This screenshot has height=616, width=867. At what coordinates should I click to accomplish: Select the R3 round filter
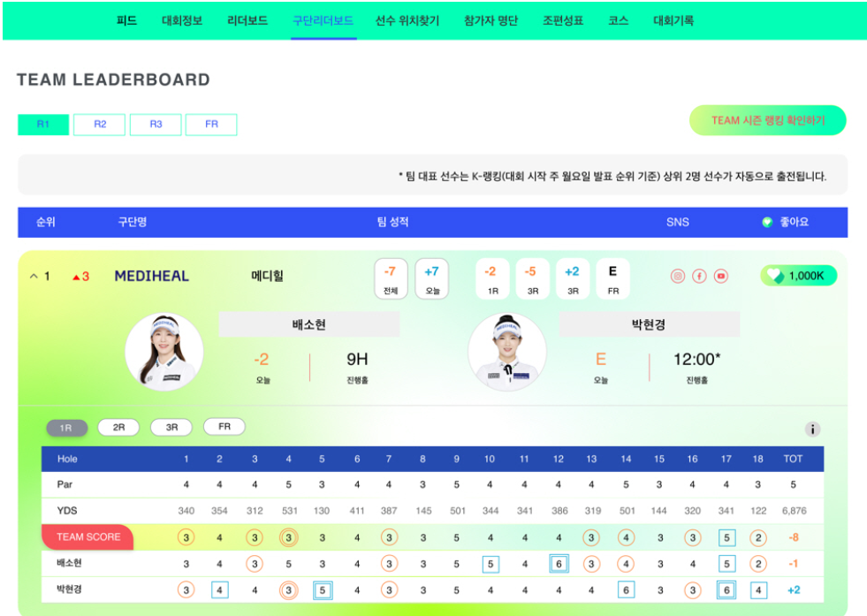(156, 125)
